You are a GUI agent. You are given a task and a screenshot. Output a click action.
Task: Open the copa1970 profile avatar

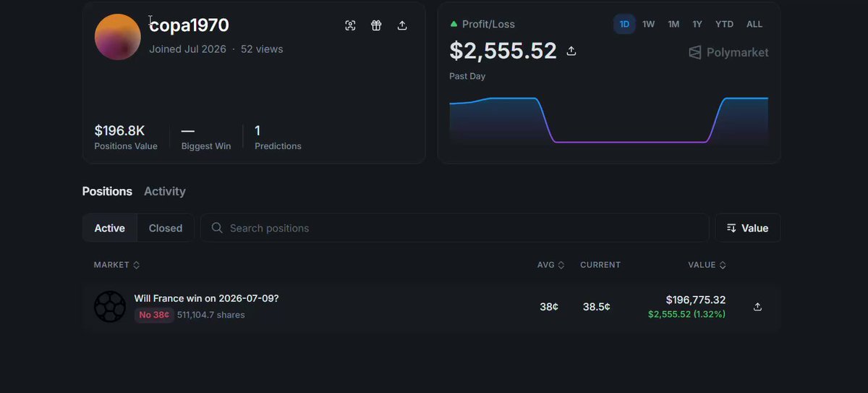(x=118, y=37)
